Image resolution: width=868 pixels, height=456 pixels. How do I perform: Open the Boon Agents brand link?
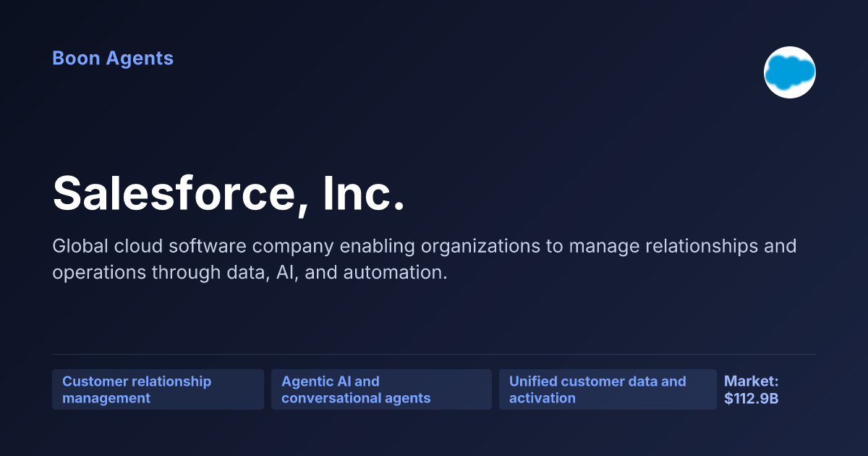tap(113, 59)
